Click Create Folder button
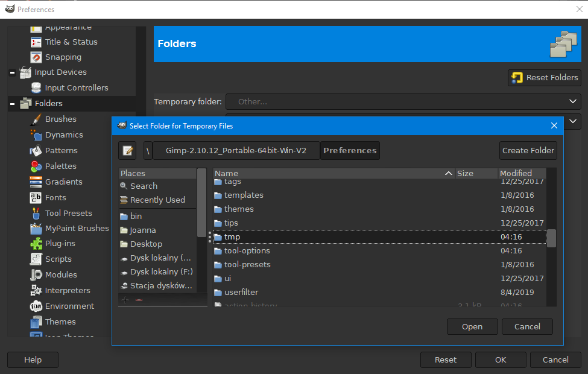The height and width of the screenshot is (374, 588). (x=528, y=151)
